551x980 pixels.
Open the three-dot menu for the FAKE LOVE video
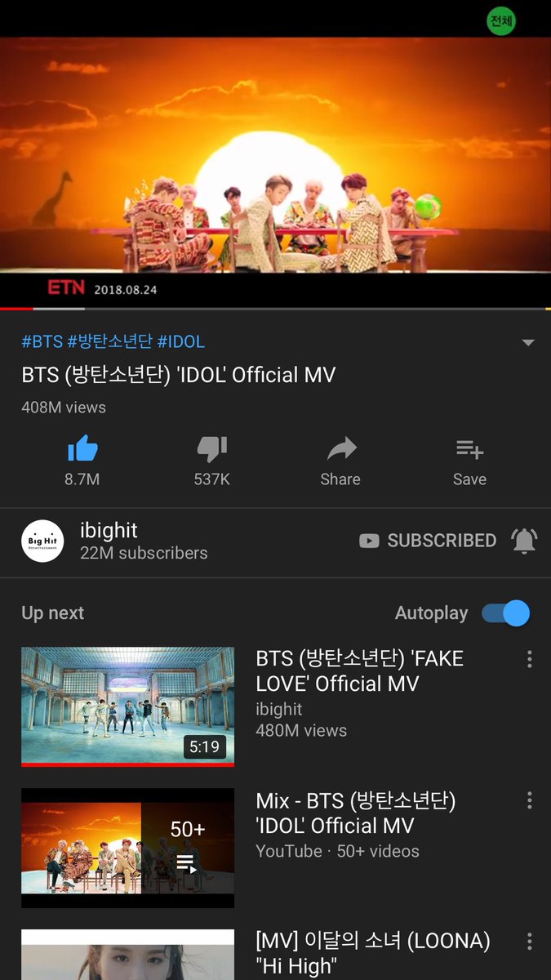pos(530,659)
